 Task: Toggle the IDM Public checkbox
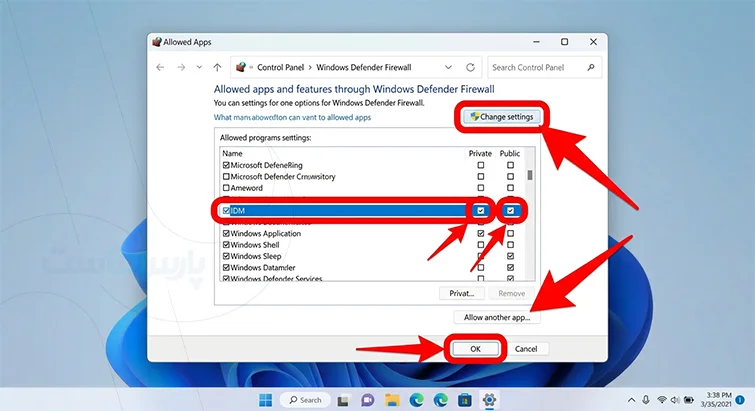tap(510, 211)
